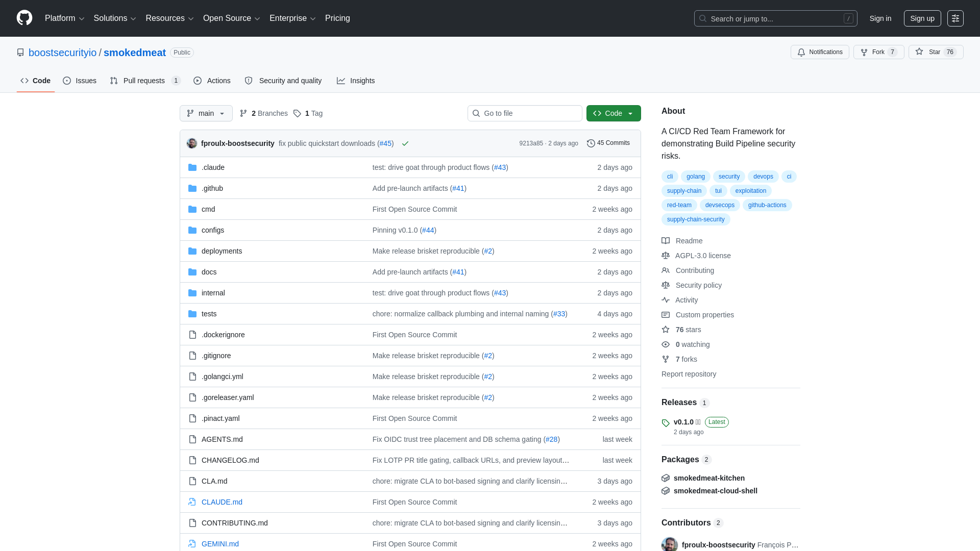Select the golang topic tag

pyautogui.click(x=695, y=177)
